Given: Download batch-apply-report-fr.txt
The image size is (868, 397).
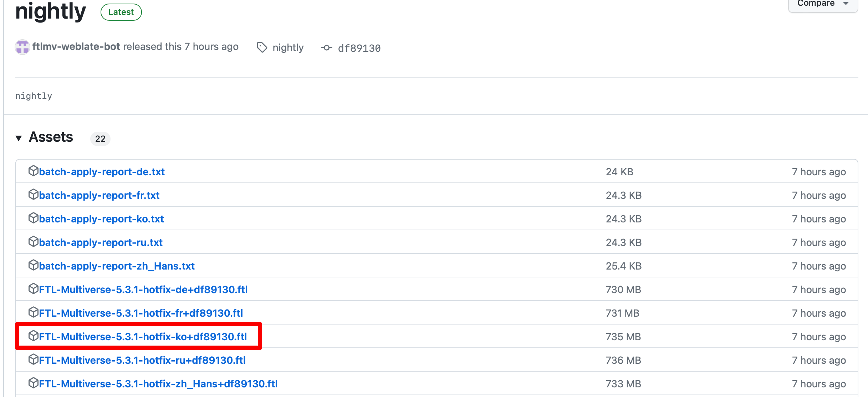Looking at the screenshot, I should tap(99, 195).
